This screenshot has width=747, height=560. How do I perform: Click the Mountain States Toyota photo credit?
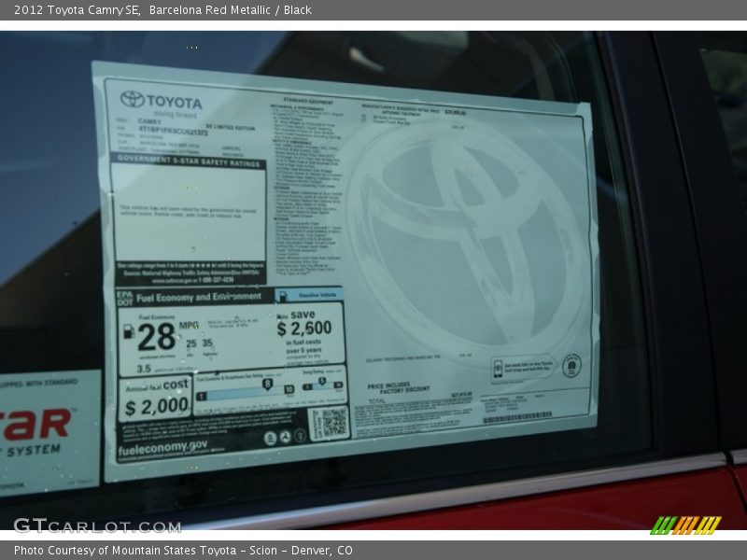click(183, 551)
